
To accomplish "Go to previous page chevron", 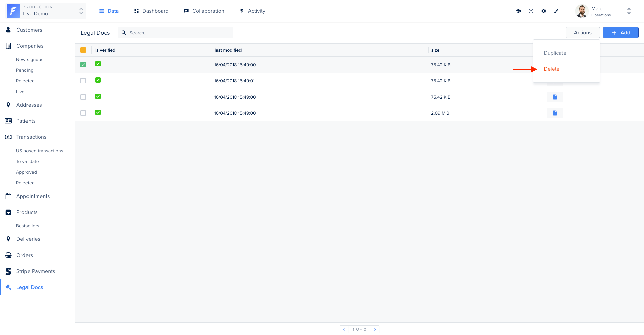I will point(344,329).
